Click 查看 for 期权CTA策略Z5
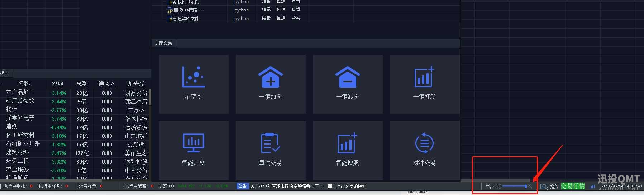This screenshot has width=644, height=195. 296,10
